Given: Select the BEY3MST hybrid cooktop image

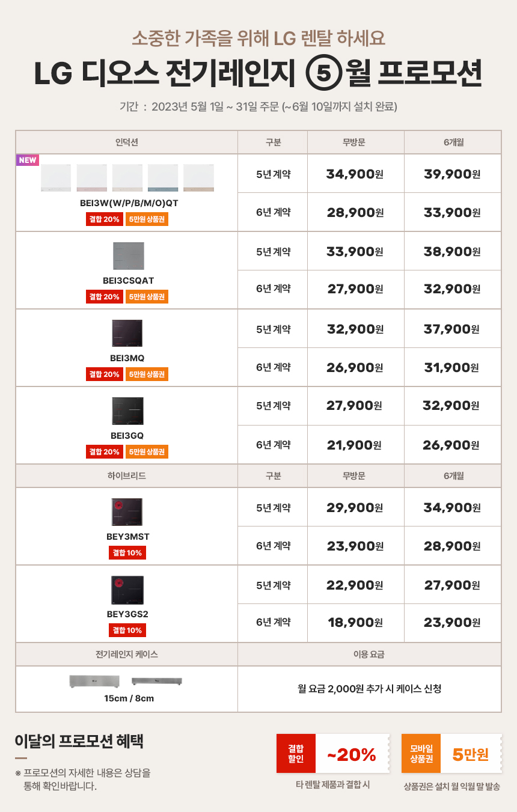Looking at the screenshot, I should coord(127,512).
